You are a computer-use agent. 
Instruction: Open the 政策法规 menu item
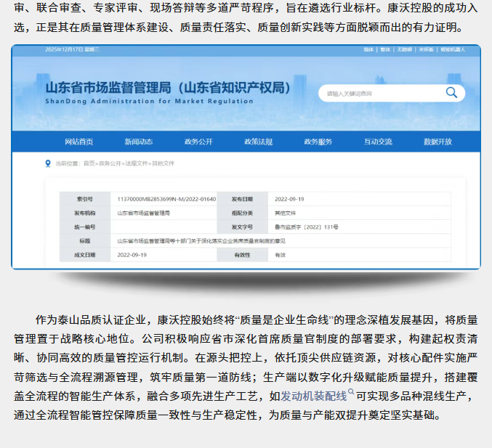click(x=258, y=141)
